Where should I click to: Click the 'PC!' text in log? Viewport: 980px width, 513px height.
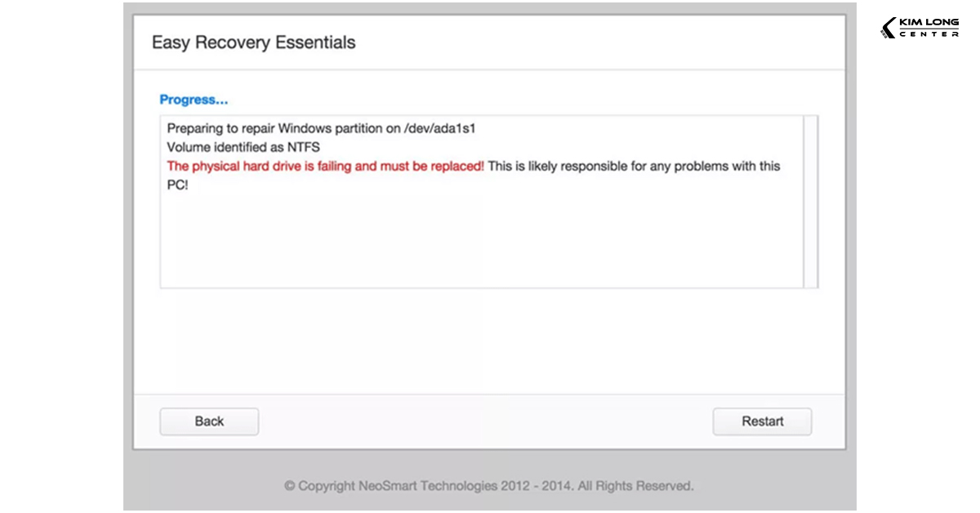(x=177, y=185)
